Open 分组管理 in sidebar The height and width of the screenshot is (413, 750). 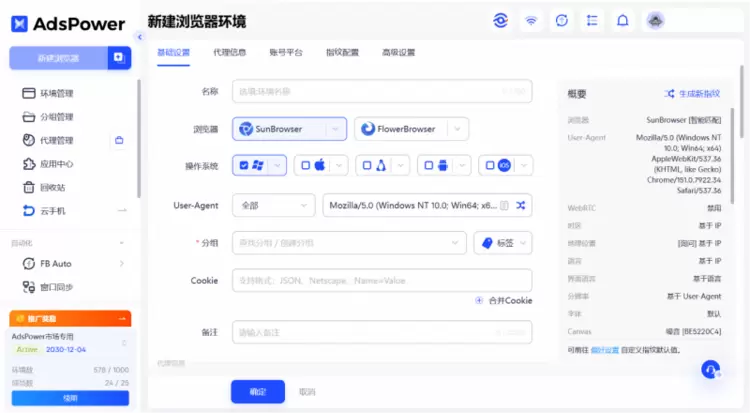[48, 117]
